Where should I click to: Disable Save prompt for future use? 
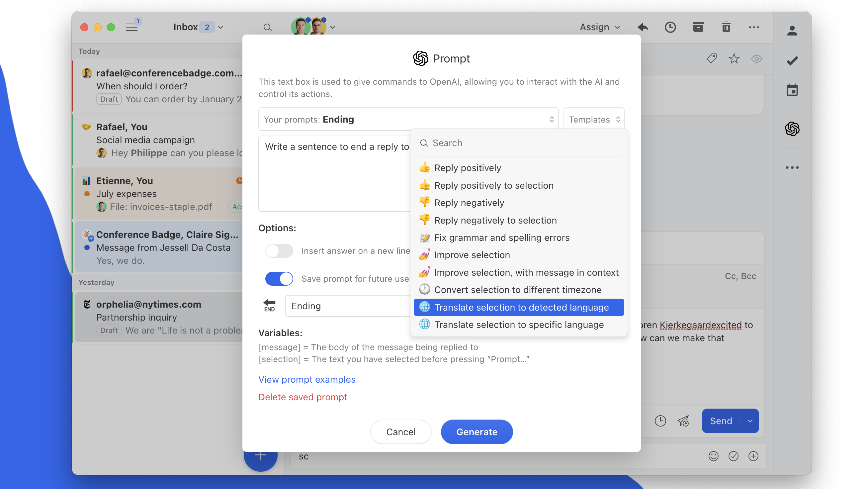pyautogui.click(x=279, y=279)
